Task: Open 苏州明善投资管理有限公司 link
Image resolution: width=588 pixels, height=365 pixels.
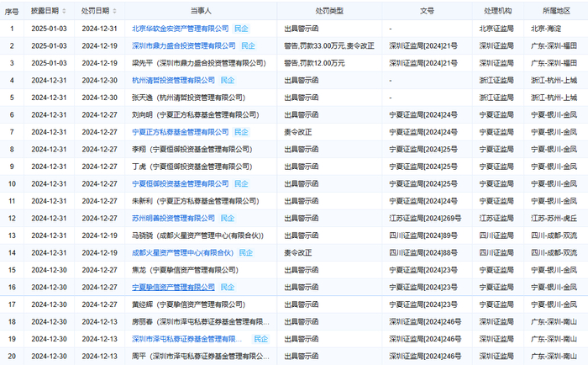Action: (173, 218)
